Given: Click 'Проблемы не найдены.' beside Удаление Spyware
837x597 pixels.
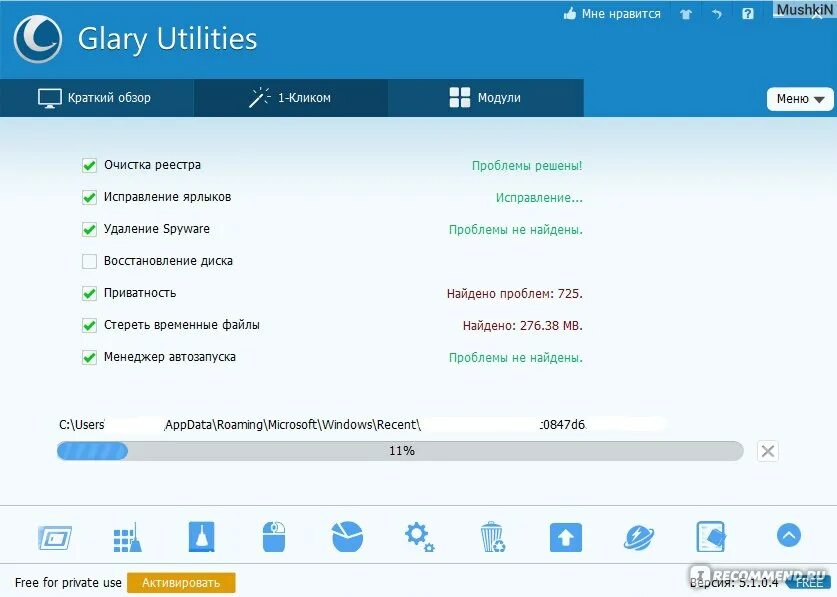Looking at the screenshot, I should click(516, 230).
